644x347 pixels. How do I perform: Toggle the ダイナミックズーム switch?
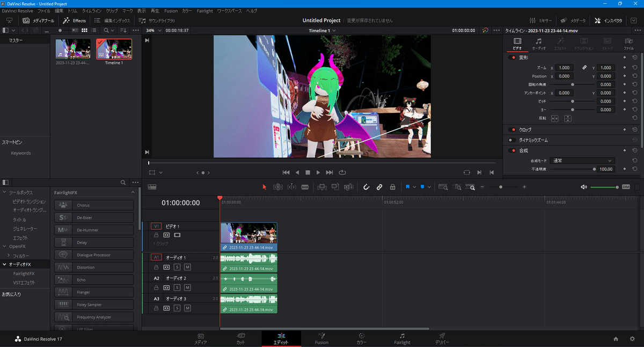(511, 140)
